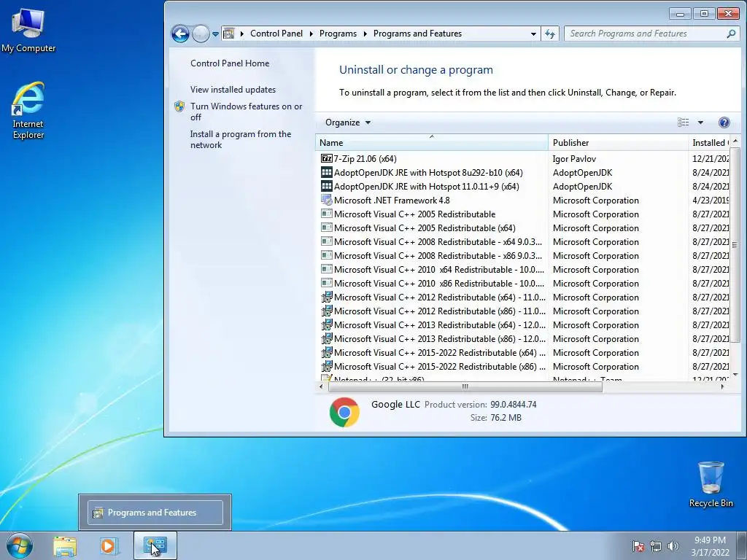Click the refresh button beside address bar
The image size is (747, 560).
[550, 34]
